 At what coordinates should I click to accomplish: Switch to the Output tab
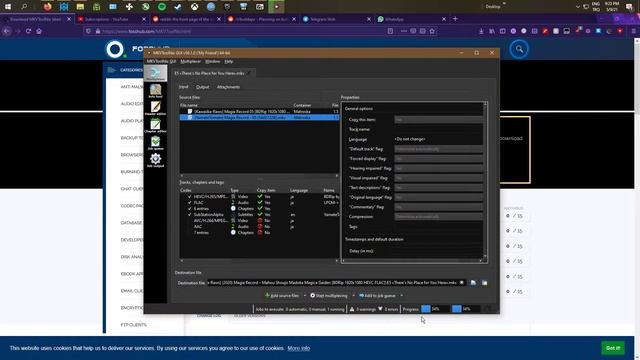click(202, 87)
